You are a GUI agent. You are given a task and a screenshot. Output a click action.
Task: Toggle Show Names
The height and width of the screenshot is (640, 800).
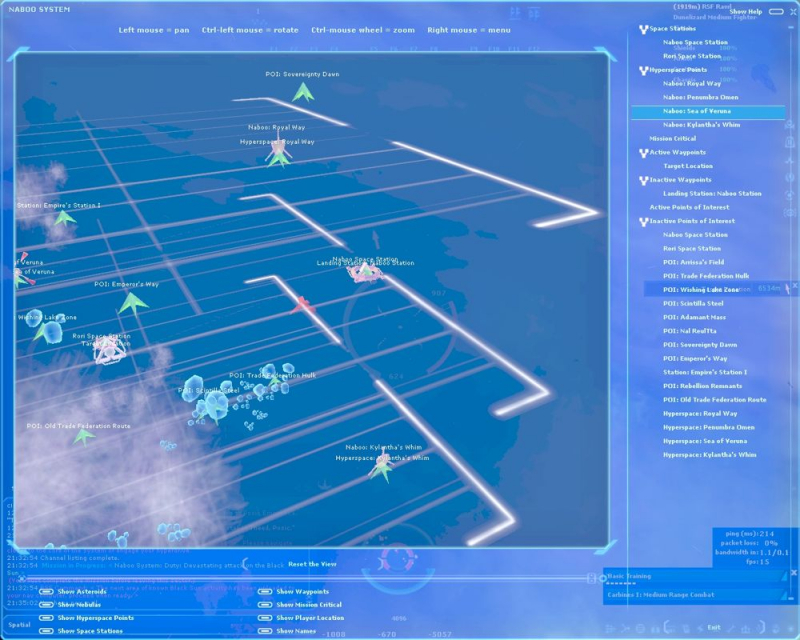coord(265,631)
